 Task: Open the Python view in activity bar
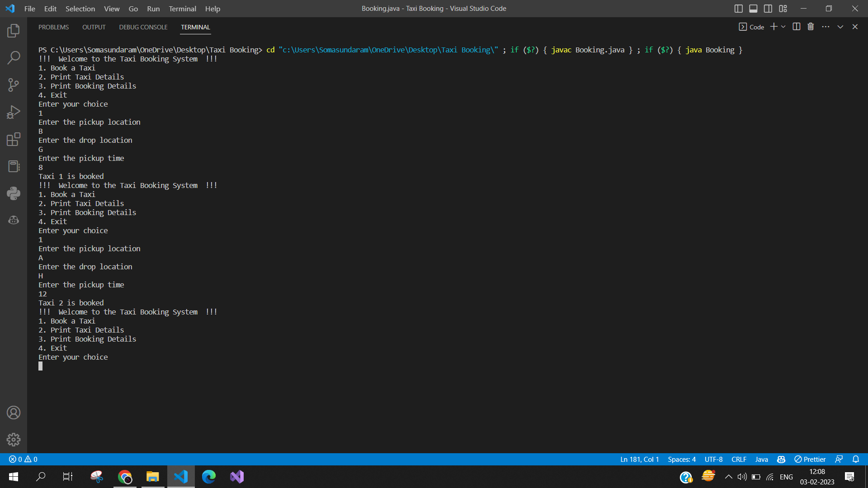coord(14,193)
